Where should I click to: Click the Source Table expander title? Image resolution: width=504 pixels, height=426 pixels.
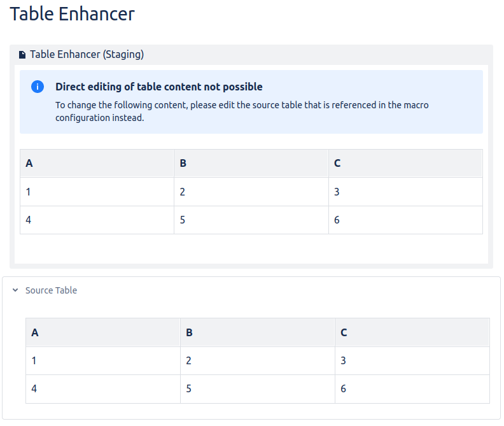pos(51,290)
